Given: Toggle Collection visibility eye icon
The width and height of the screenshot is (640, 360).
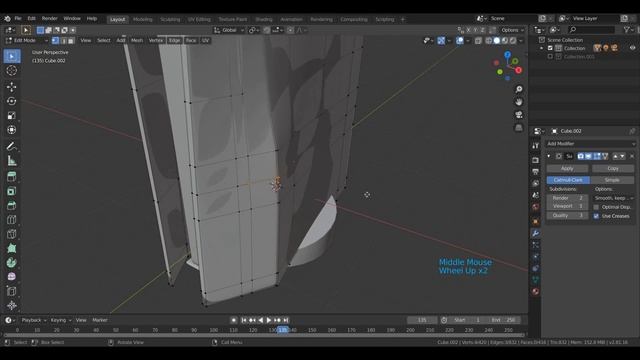Looking at the screenshot, I should point(632,48).
